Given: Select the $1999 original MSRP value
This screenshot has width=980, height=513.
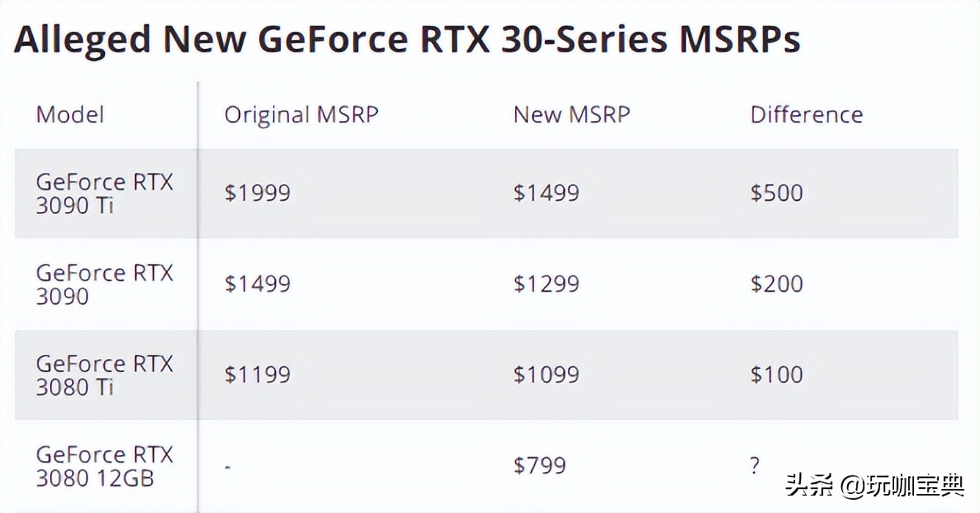Looking at the screenshot, I should [257, 193].
